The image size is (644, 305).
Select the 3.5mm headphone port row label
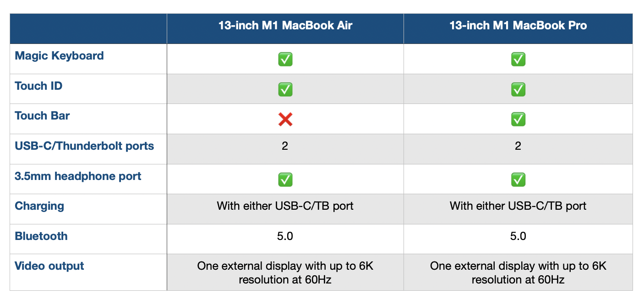78,176
